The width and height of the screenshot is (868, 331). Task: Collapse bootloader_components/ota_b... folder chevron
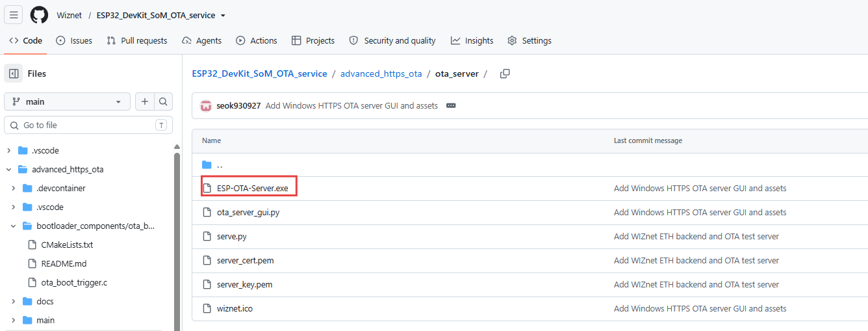coord(14,226)
